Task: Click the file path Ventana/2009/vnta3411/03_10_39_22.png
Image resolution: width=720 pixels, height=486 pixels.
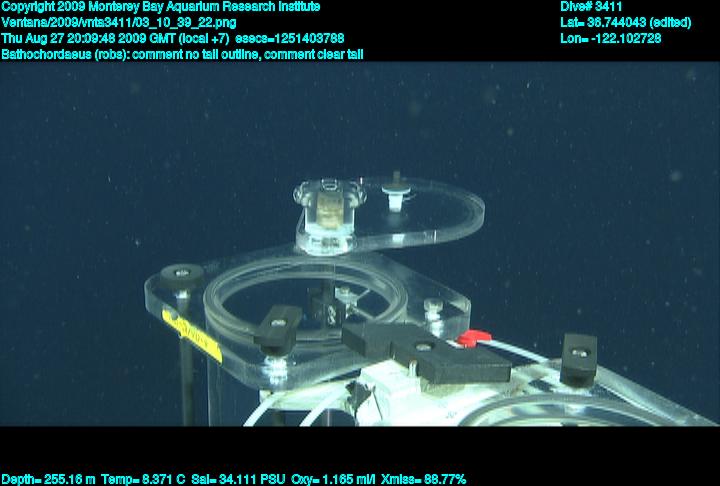Action: [119, 23]
